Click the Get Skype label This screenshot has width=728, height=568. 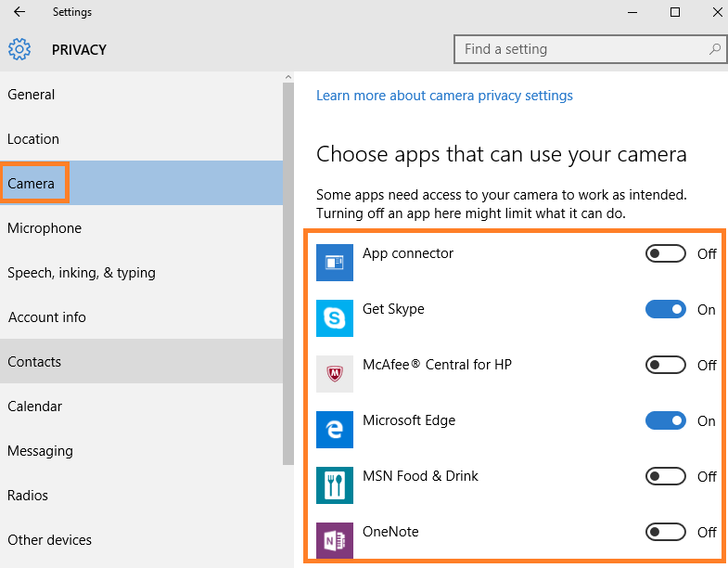[393, 309]
